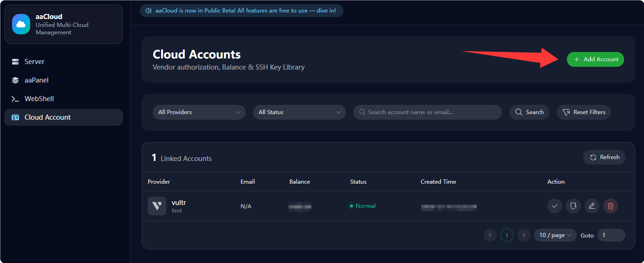
Task: Click the Linked Accounts count label
Action: pos(182,158)
